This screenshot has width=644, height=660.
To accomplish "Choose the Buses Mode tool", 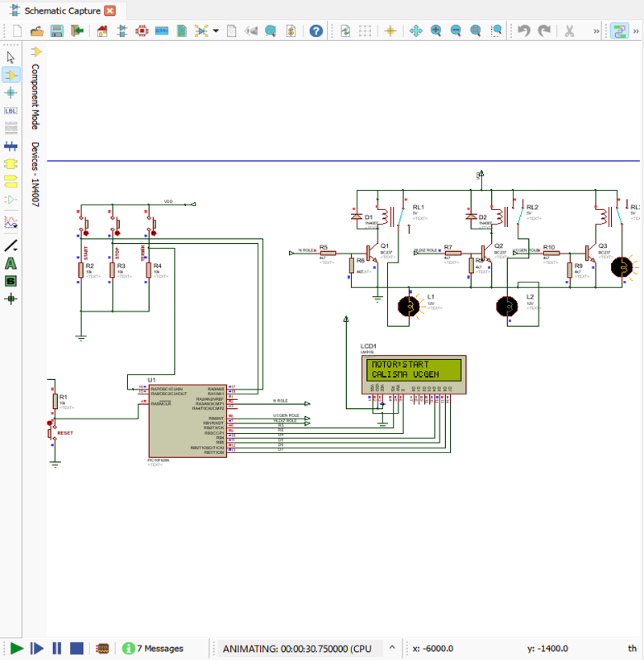I will [10, 146].
